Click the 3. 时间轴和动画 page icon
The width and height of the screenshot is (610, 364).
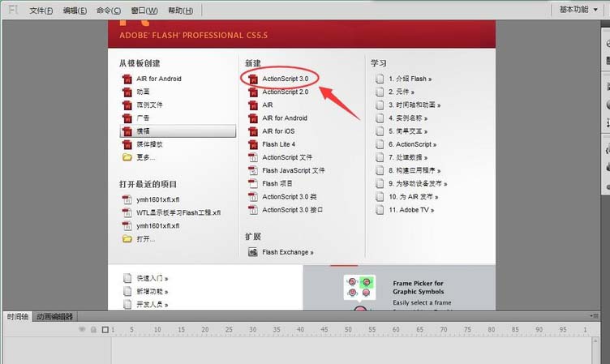380,105
